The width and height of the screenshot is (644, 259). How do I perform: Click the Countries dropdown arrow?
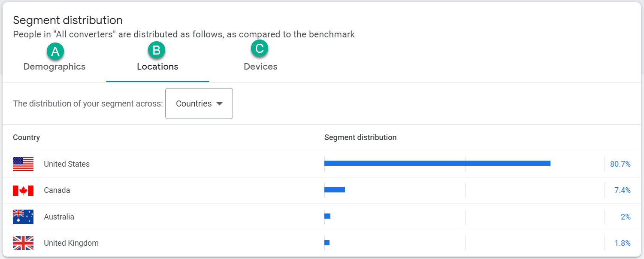click(220, 104)
